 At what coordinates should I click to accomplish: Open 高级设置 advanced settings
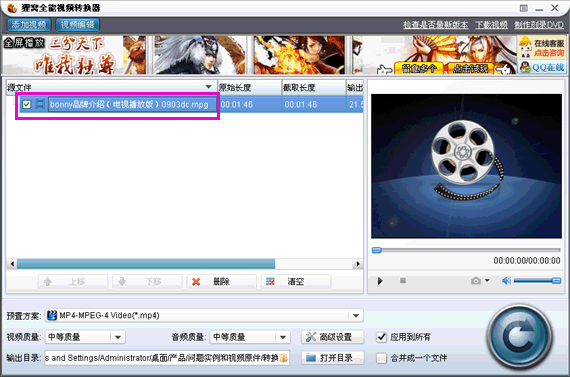pos(333,337)
